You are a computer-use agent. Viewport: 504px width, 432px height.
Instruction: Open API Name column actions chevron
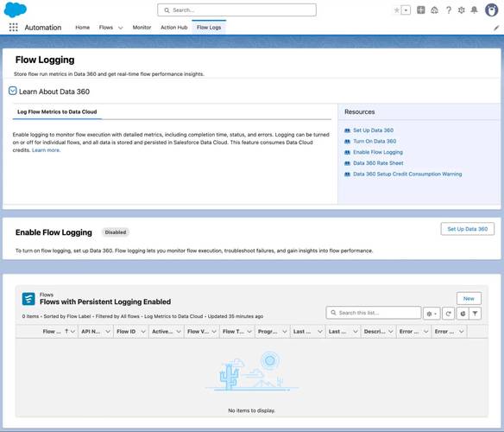(x=108, y=331)
